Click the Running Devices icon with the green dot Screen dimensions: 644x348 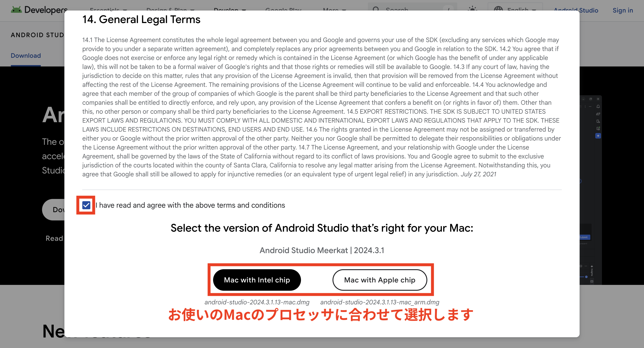[x=598, y=128]
